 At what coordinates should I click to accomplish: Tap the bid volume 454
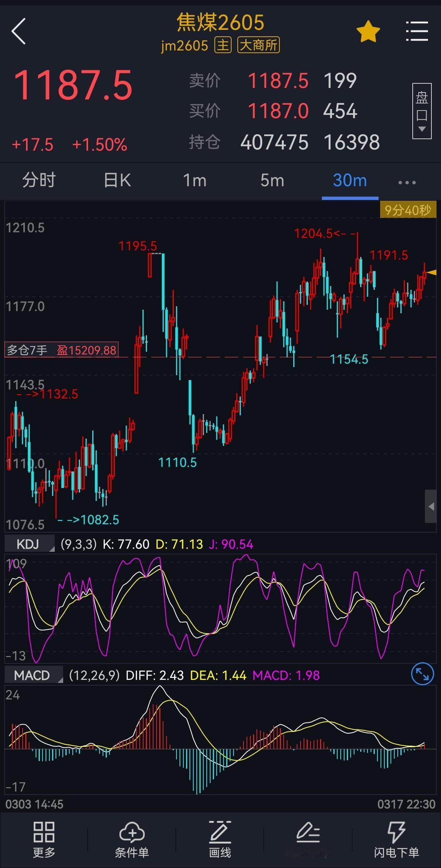click(340, 111)
